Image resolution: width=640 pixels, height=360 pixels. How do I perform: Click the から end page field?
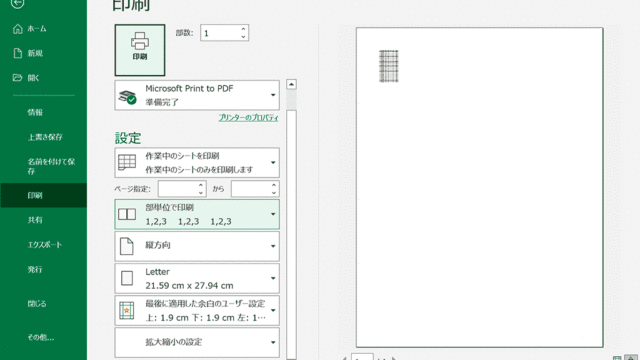tap(251, 189)
